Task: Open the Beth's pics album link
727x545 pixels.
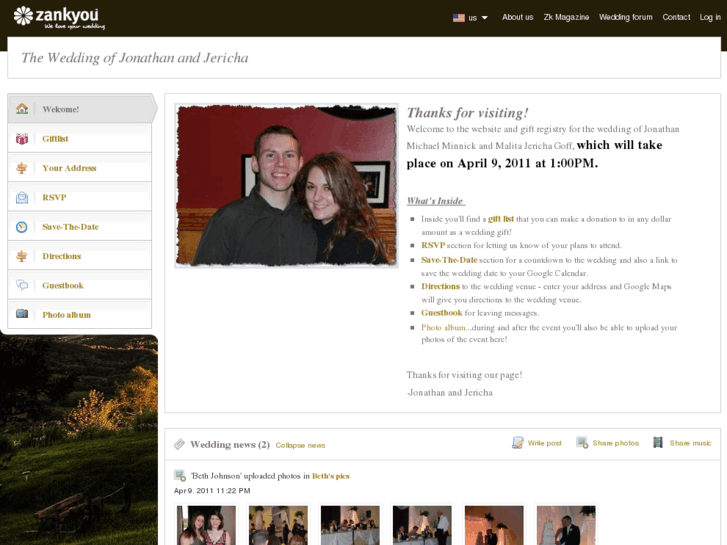Action: [331, 476]
